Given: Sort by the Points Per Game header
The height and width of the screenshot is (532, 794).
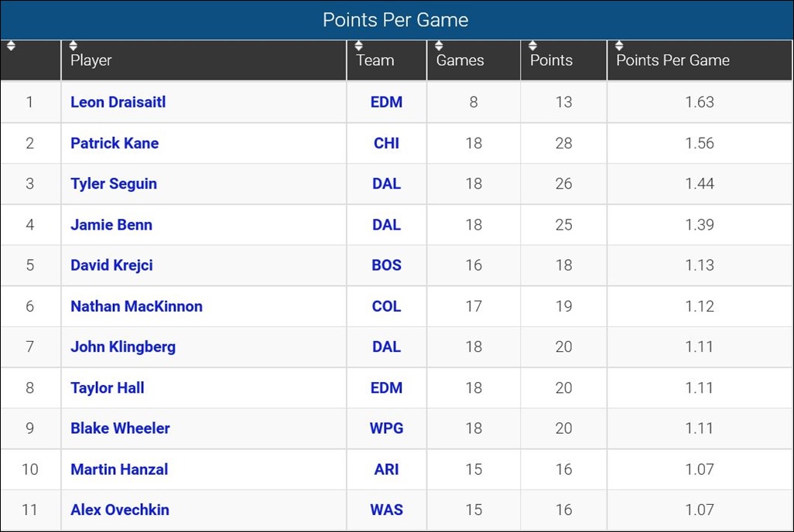Looking at the screenshot, I should (672, 60).
